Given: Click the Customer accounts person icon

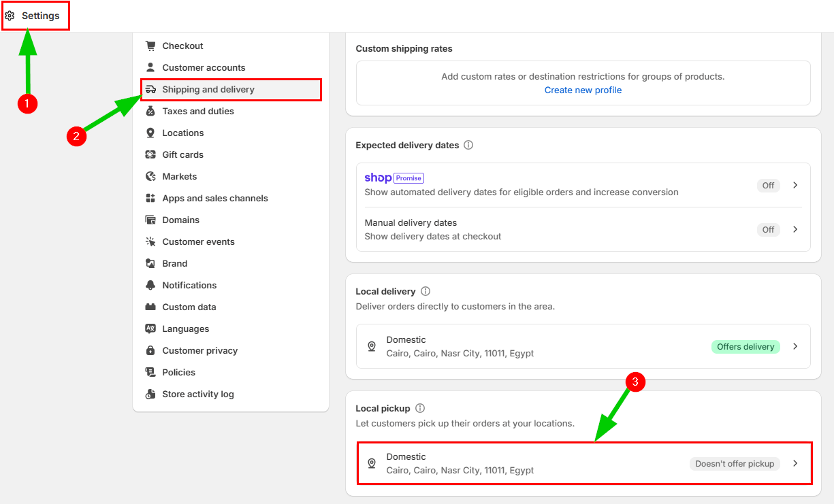Looking at the screenshot, I should tap(150, 67).
